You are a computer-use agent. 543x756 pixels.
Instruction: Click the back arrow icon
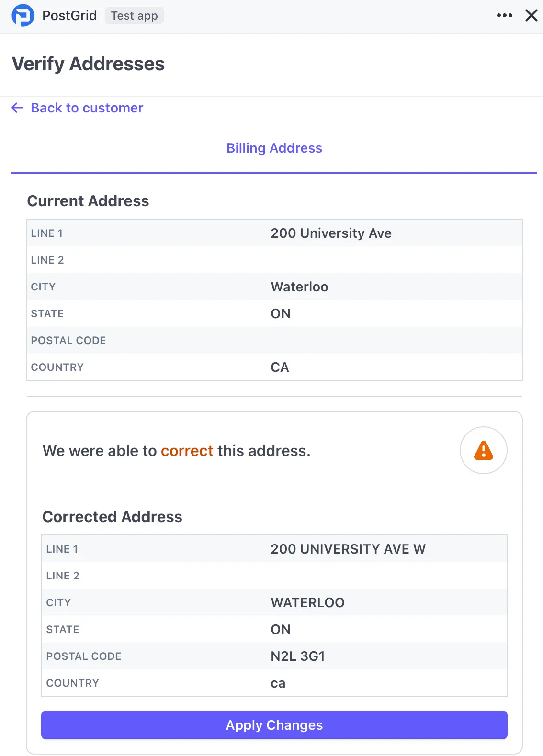coord(17,108)
